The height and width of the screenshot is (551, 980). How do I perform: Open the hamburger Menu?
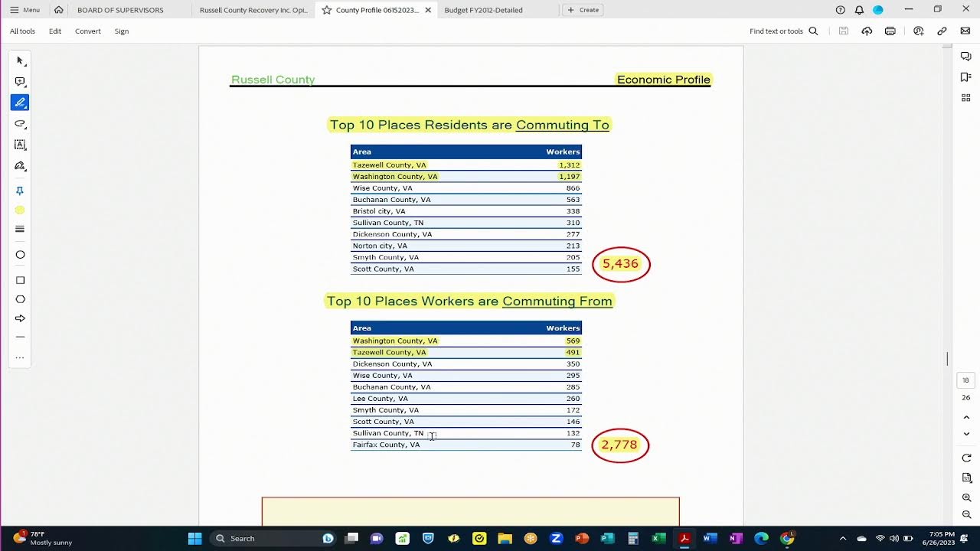coord(24,10)
